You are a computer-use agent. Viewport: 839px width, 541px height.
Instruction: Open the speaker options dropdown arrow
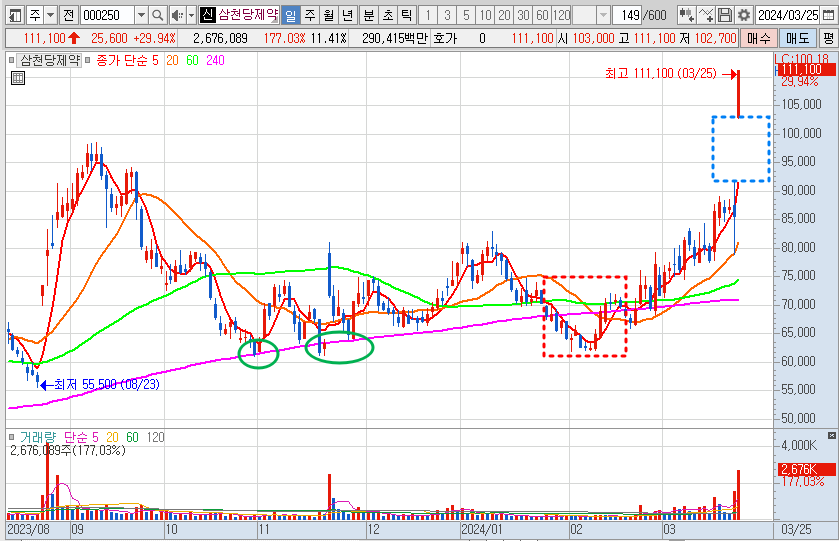[x=192, y=16]
